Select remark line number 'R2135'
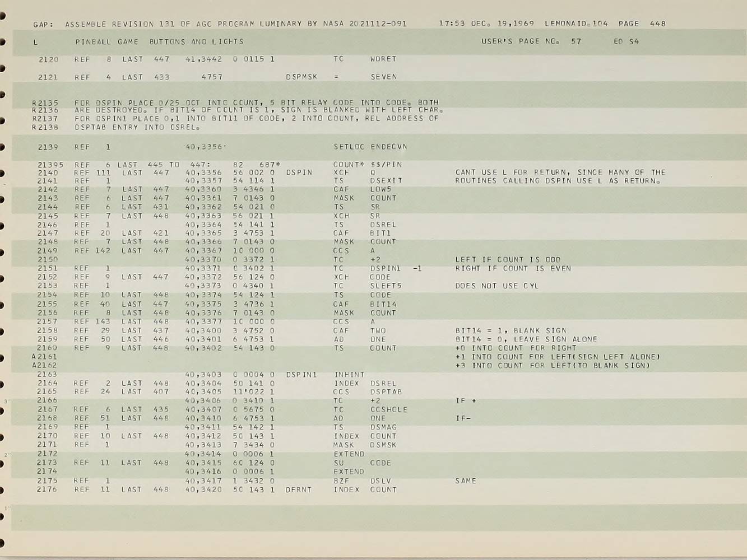747x560 pixels. pyautogui.click(x=45, y=103)
